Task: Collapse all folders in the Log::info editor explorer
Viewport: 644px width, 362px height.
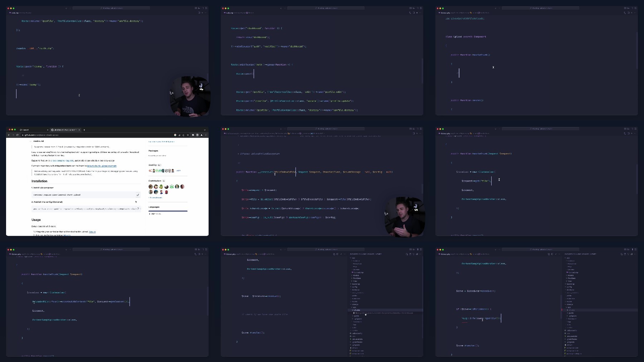Action: (x=632, y=254)
